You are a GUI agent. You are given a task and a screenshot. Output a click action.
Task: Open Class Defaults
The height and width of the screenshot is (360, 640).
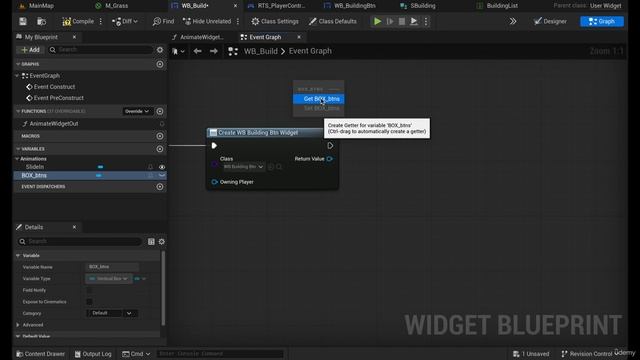pos(333,21)
